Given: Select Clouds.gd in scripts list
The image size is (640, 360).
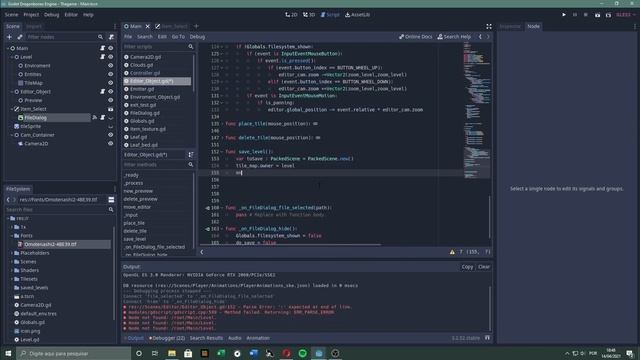Looking at the screenshot, I should (141, 65).
